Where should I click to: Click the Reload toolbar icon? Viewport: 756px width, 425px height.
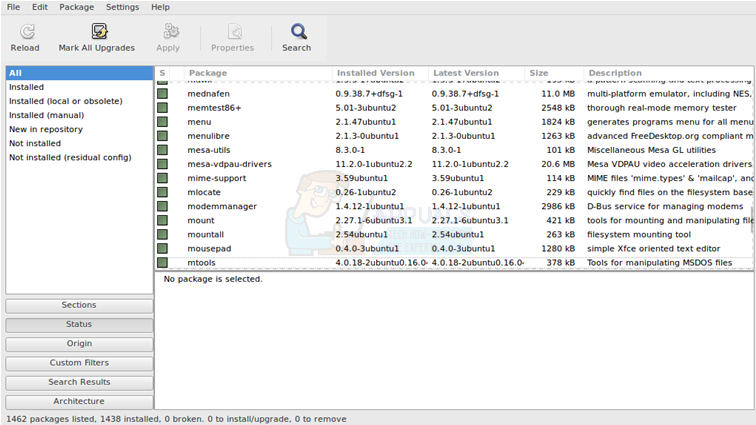click(x=25, y=32)
